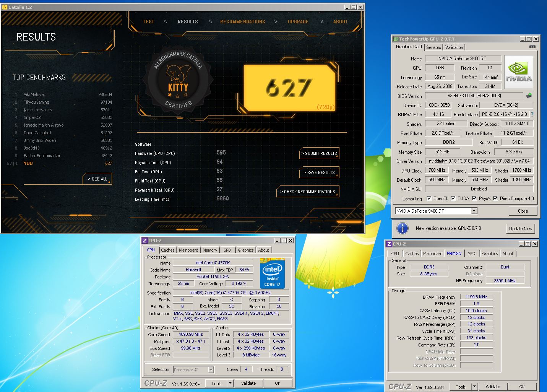Select the YOU row scoring 627
This screenshot has width=547, height=392.
[x=59, y=163]
